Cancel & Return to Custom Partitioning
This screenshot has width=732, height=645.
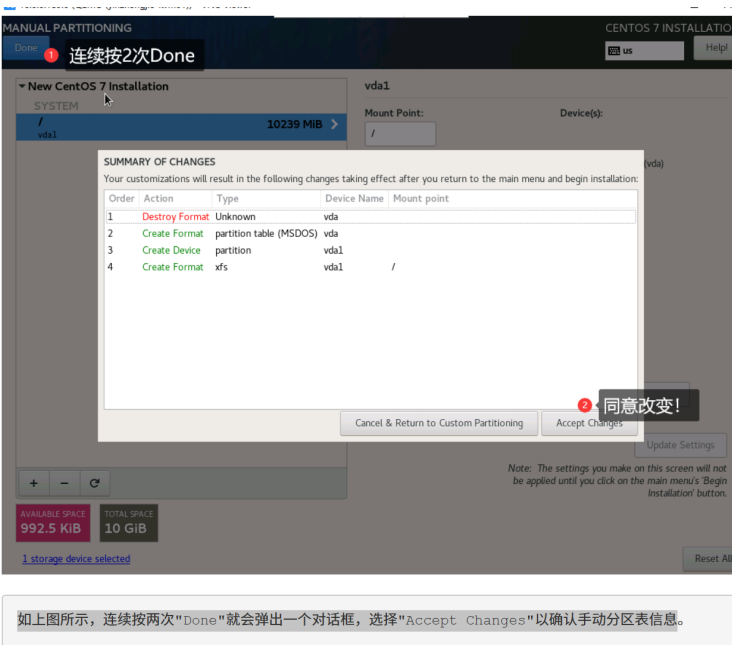pos(439,423)
